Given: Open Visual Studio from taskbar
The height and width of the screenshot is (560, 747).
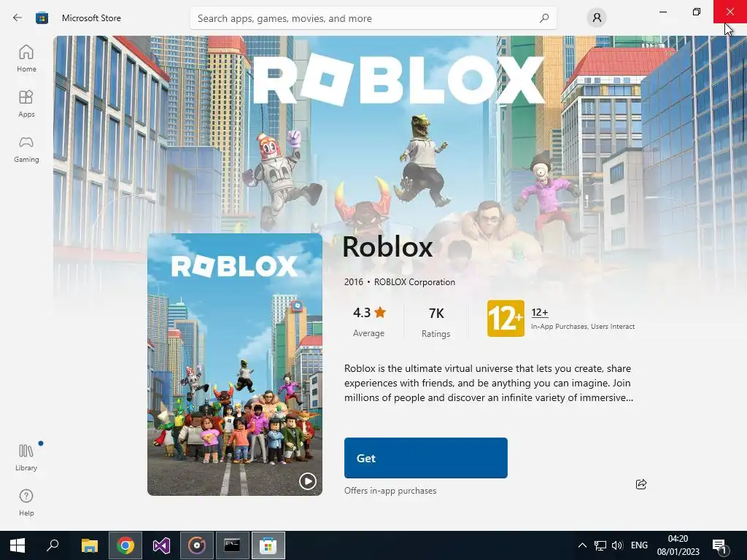Looking at the screenshot, I should [x=161, y=545].
